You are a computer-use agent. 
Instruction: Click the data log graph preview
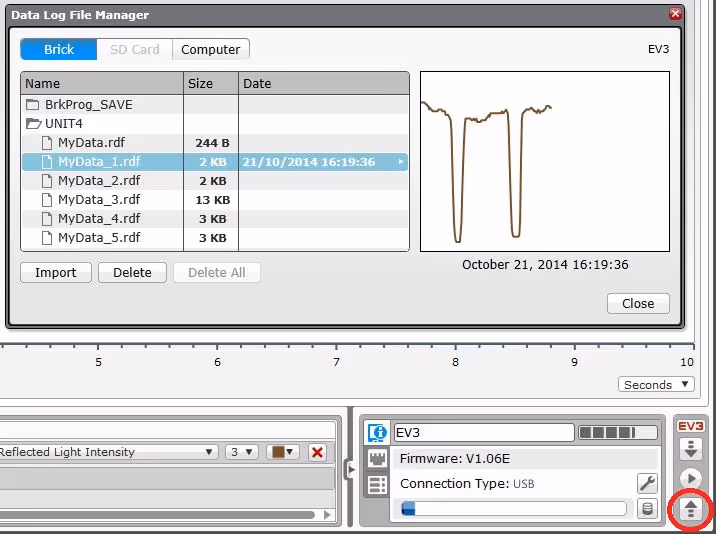click(x=545, y=161)
